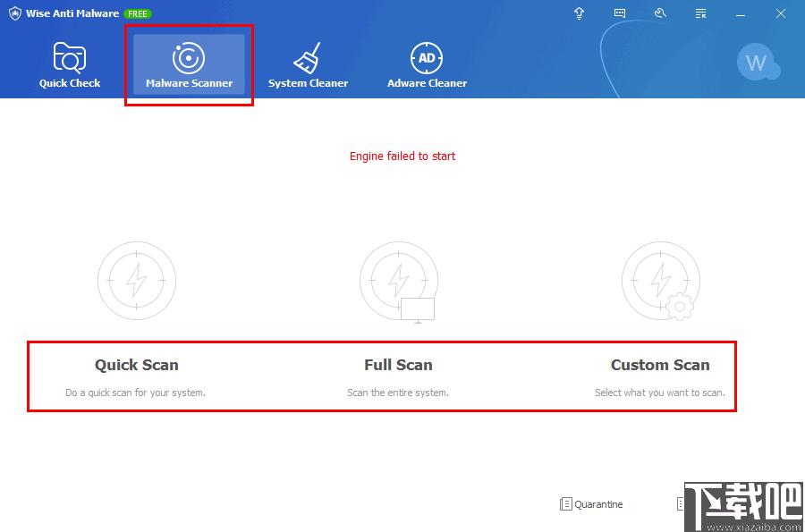Viewport: 805px width, 532px height.
Task: Click the upgrade arrow icon in title bar
Action: click(x=579, y=13)
